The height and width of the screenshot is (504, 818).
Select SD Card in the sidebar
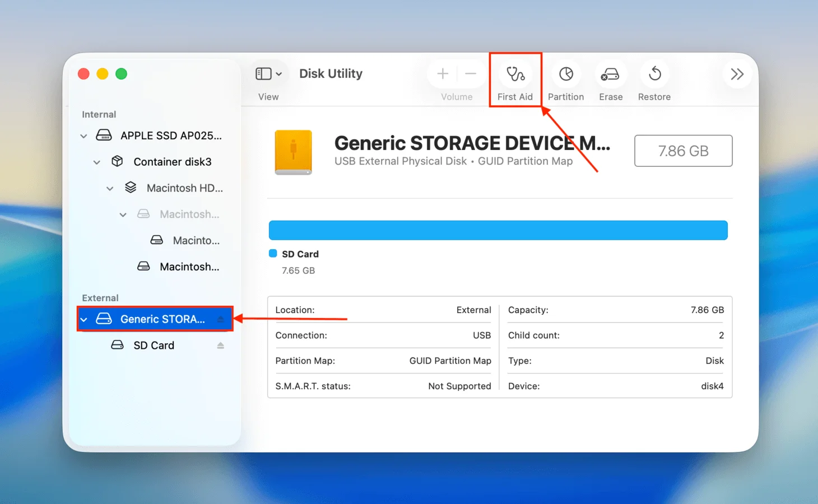click(154, 346)
